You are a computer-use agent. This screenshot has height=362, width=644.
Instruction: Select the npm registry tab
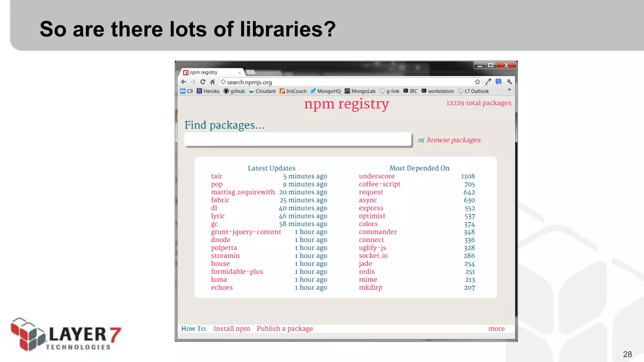[211, 72]
